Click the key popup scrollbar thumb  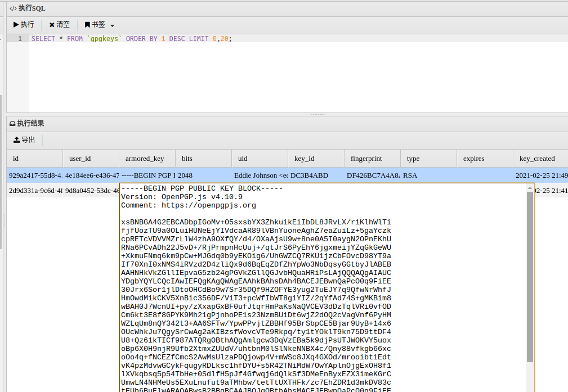tap(530, 277)
